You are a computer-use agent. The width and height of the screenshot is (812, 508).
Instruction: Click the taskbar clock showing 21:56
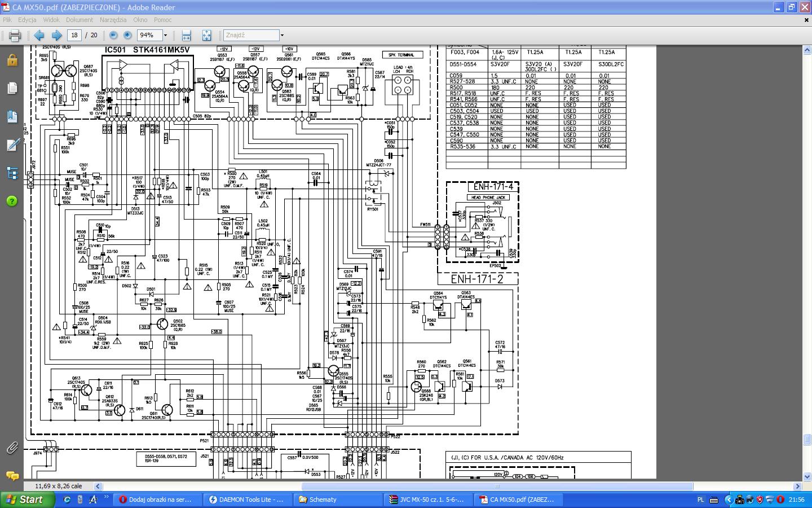[x=797, y=500]
